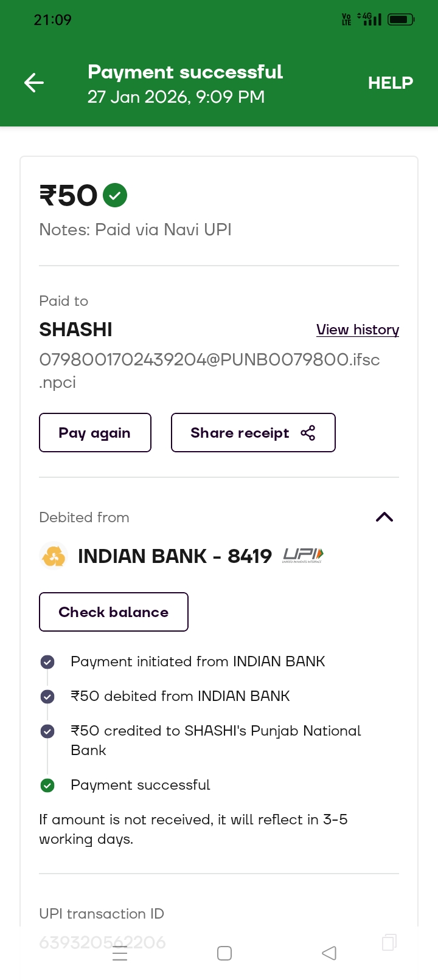Tap the share icon in Share receipt
The image size is (438, 980).
[308, 433]
